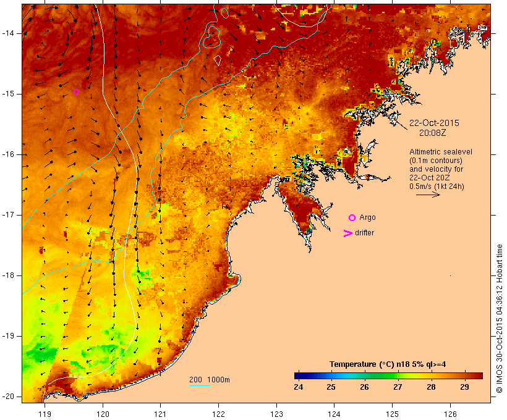Image resolution: width=507 pixels, height=420 pixels.
Task: Click the 'and velocity for' caption line
Action: tap(436, 169)
